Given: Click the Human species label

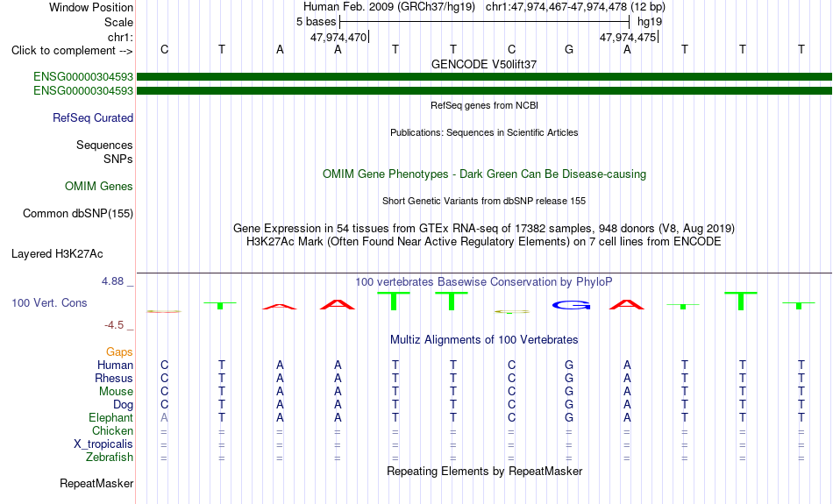Looking at the screenshot, I should (115, 366).
